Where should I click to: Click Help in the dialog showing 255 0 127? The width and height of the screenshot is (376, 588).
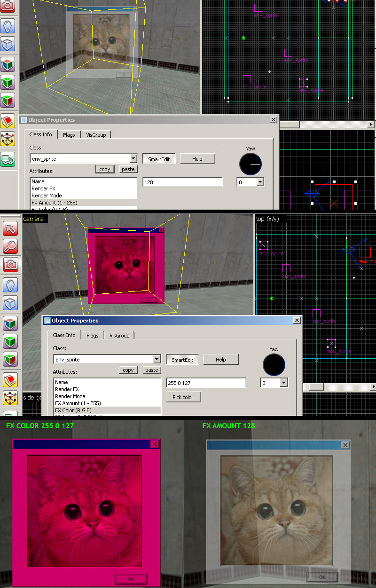click(221, 360)
